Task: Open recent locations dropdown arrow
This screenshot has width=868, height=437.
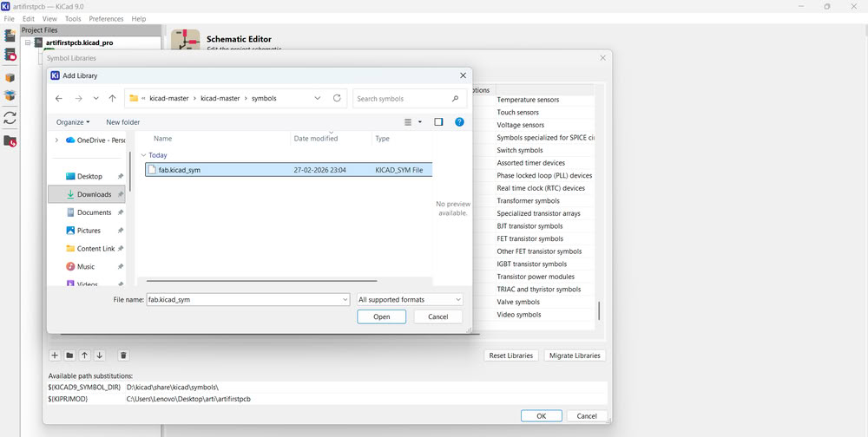Action: point(95,99)
